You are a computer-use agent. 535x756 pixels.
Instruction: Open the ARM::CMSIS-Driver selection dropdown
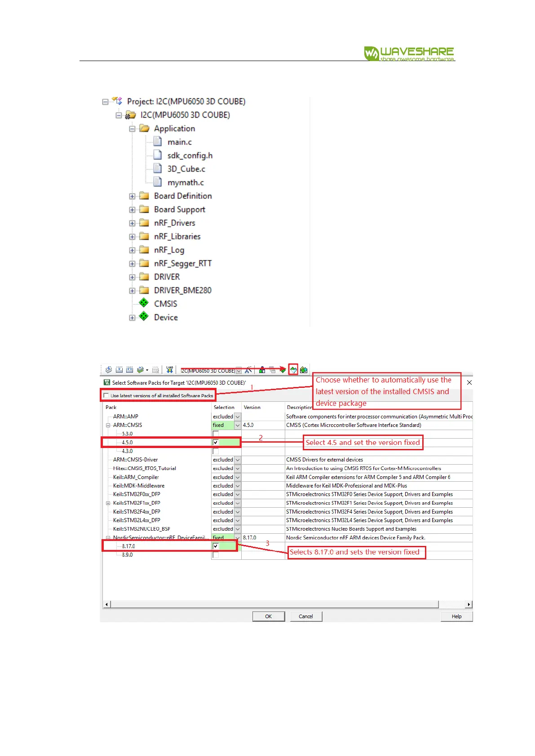point(238,460)
